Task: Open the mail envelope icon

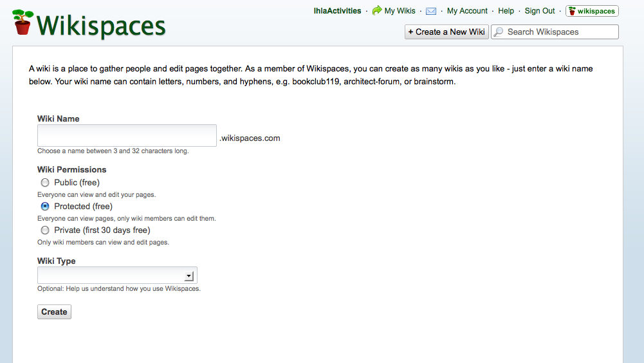Action: (x=431, y=11)
